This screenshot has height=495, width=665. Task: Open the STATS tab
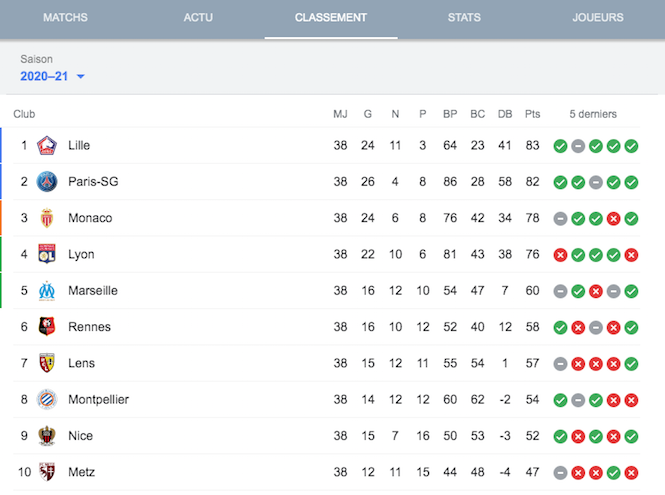pyautogui.click(x=464, y=17)
